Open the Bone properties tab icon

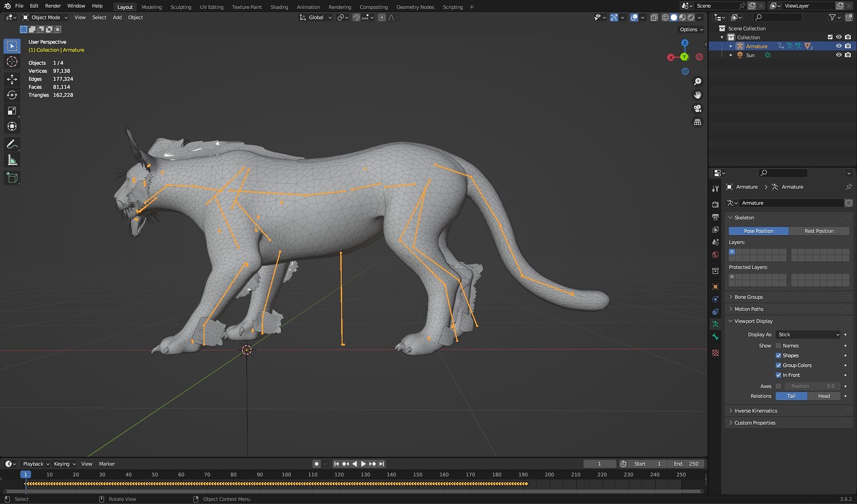(715, 337)
